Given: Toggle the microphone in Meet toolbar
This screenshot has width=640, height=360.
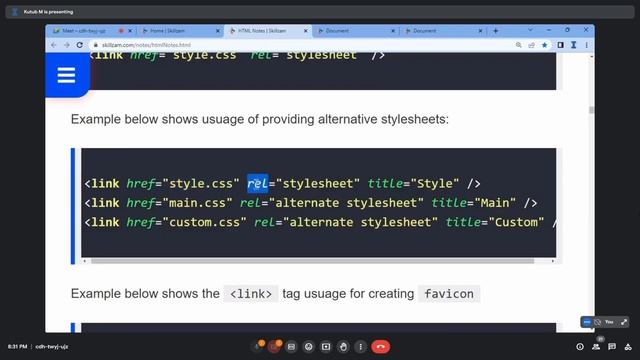Looking at the screenshot, I should click(258, 347).
